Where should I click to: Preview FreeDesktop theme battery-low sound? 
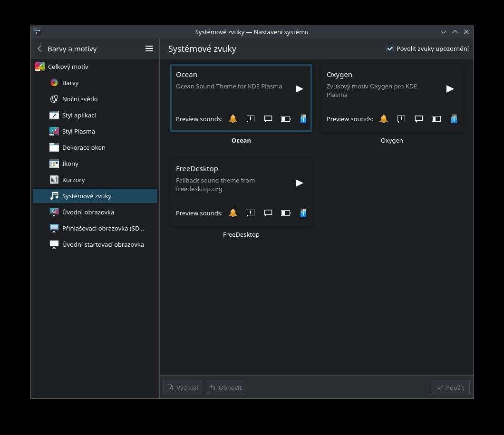click(285, 213)
